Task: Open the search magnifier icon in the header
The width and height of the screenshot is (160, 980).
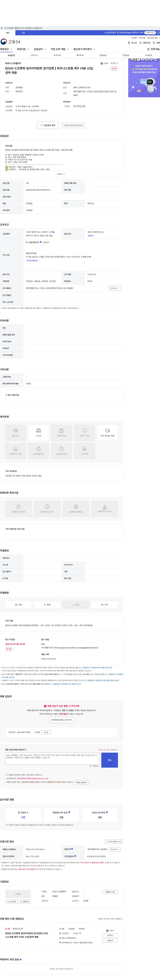Action: click(x=154, y=43)
